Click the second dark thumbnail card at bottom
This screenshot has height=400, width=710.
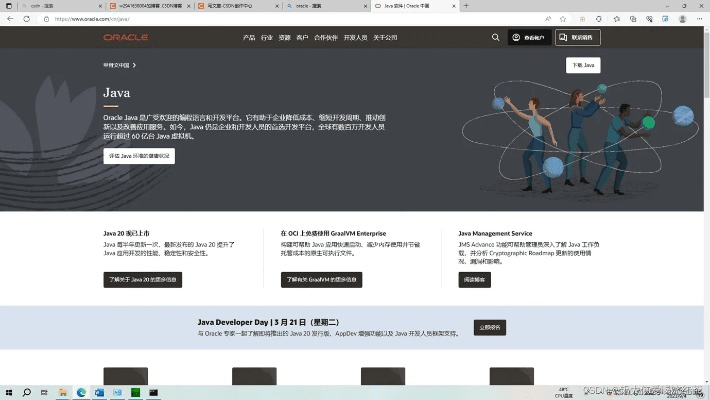coord(254,376)
